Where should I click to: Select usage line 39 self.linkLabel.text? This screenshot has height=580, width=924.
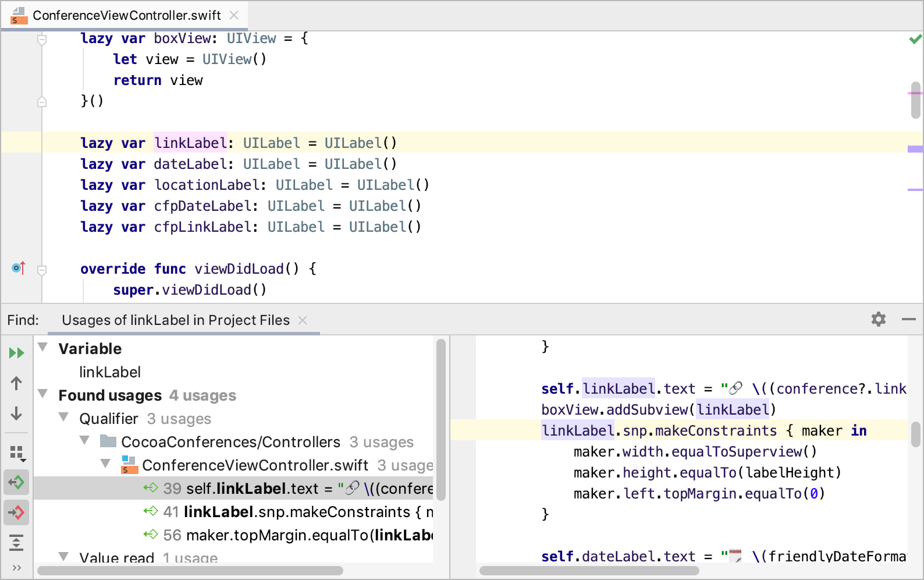(233, 488)
